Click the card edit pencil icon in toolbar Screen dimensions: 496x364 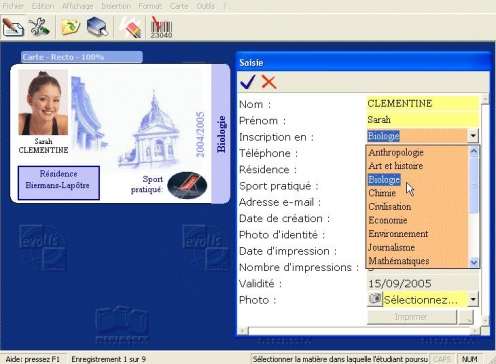[13, 27]
